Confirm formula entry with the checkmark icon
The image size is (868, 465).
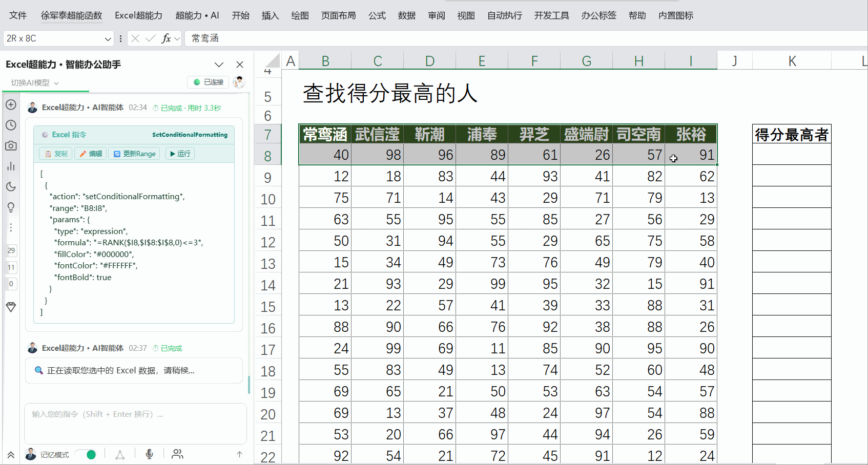[150, 38]
